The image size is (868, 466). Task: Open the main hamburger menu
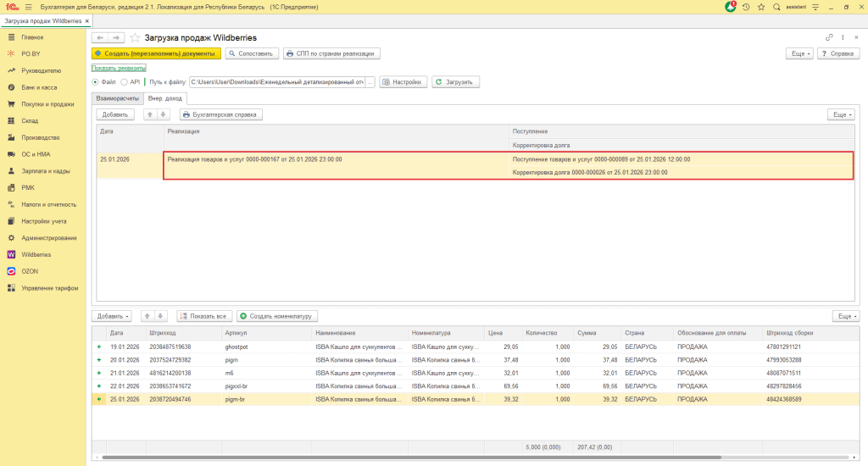tap(28, 7)
